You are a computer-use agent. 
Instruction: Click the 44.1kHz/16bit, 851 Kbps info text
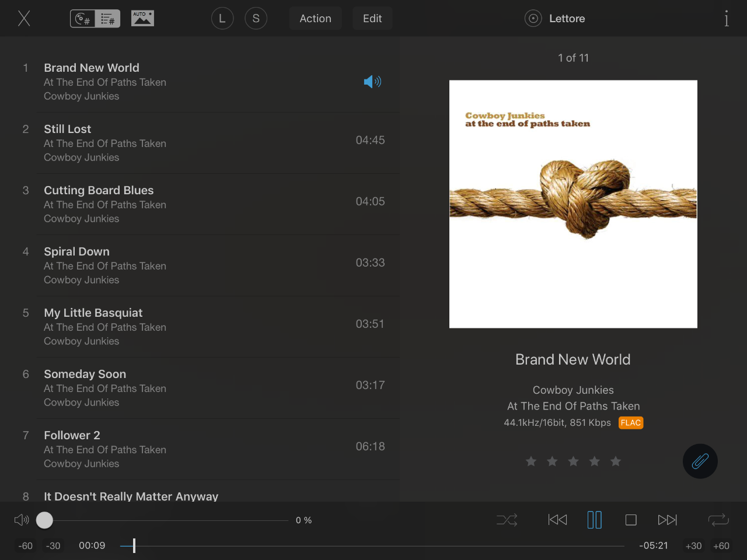(557, 422)
